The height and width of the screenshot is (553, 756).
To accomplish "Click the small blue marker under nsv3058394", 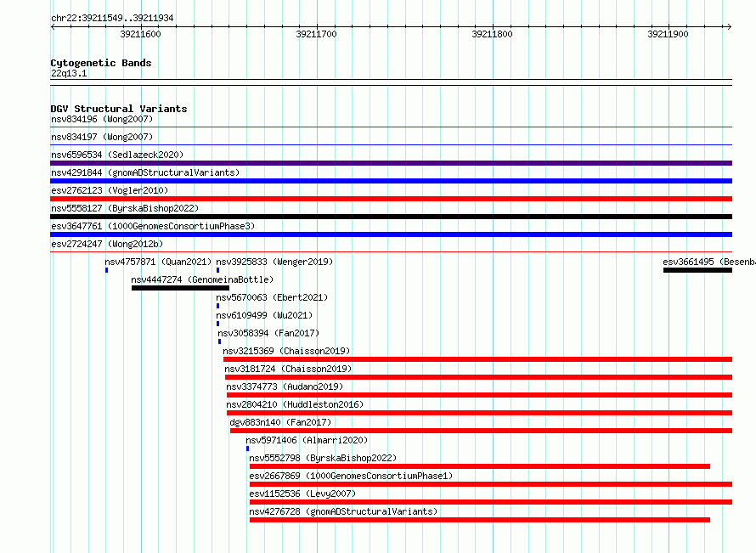I will [220, 341].
